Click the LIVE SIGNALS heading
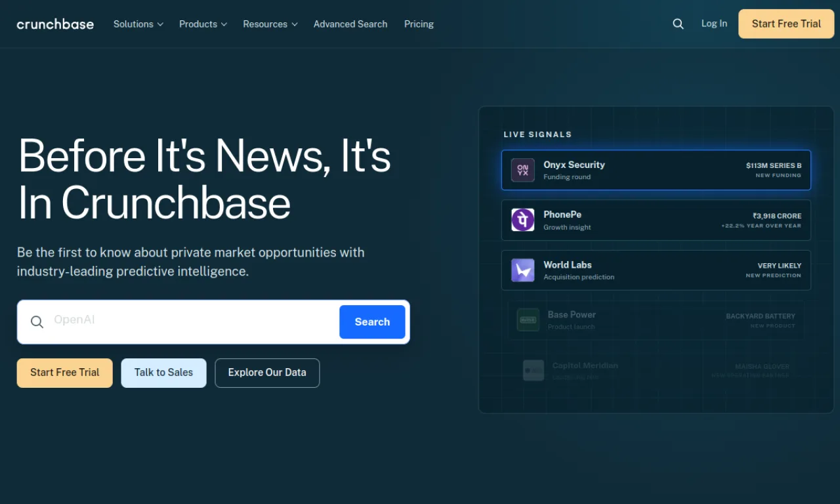840x504 pixels. pyautogui.click(x=537, y=135)
